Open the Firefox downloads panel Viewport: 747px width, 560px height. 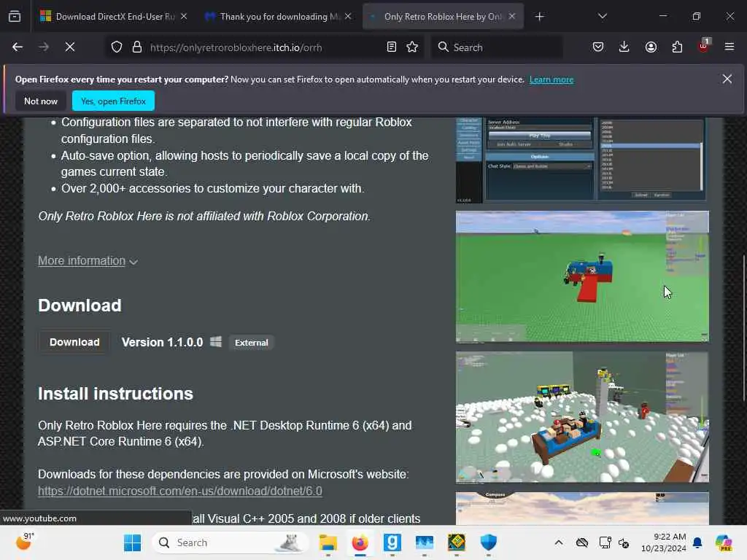coord(624,47)
